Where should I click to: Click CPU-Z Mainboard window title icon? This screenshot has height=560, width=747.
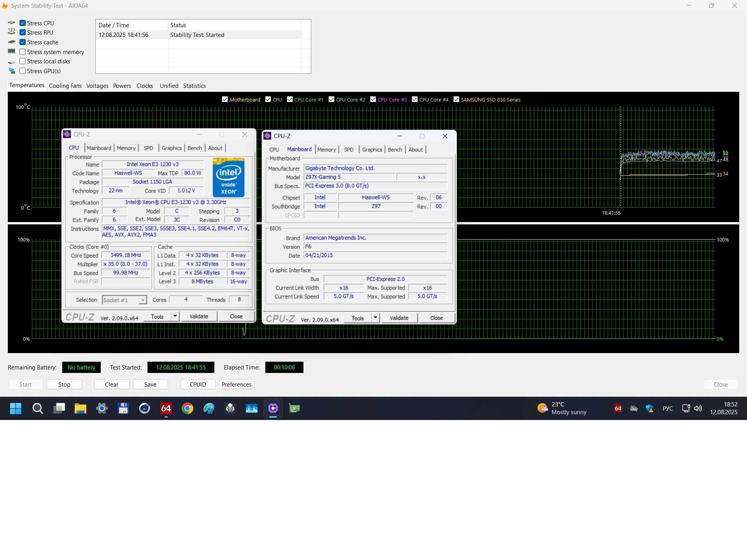(267, 136)
